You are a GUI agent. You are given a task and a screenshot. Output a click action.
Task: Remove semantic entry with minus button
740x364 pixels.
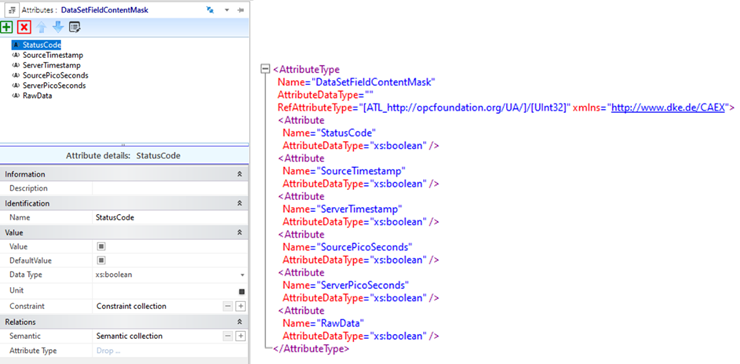(x=228, y=336)
